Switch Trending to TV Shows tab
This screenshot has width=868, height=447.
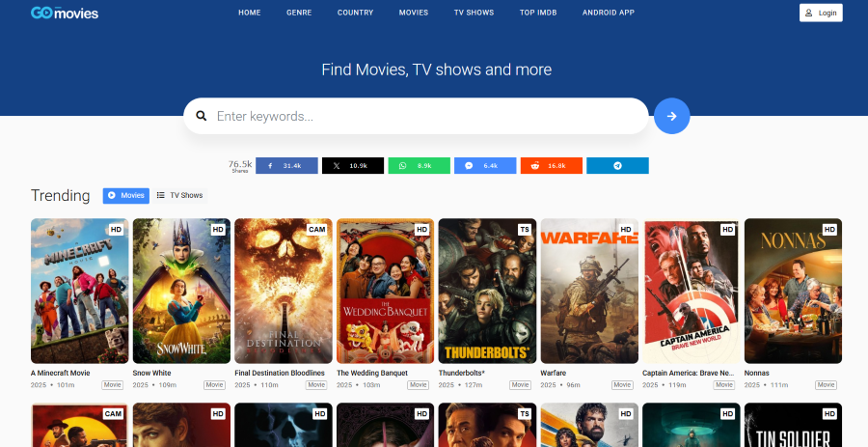(180, 196)
